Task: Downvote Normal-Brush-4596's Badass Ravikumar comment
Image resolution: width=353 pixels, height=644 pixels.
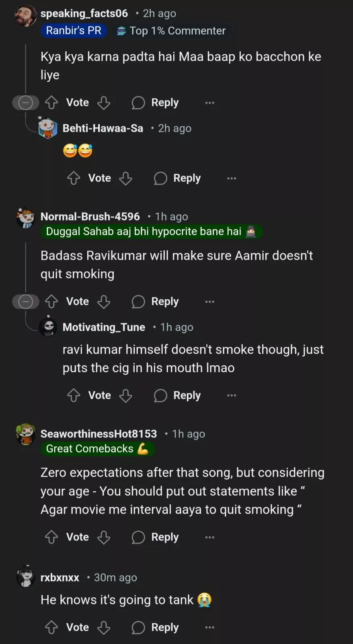Action: pyautogui.click(x=104, y=301)
